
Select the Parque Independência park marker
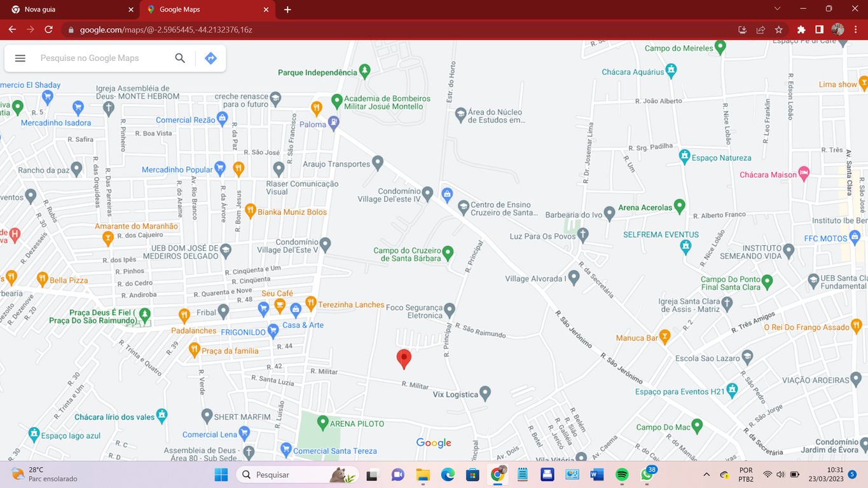(x=364, y=71)
